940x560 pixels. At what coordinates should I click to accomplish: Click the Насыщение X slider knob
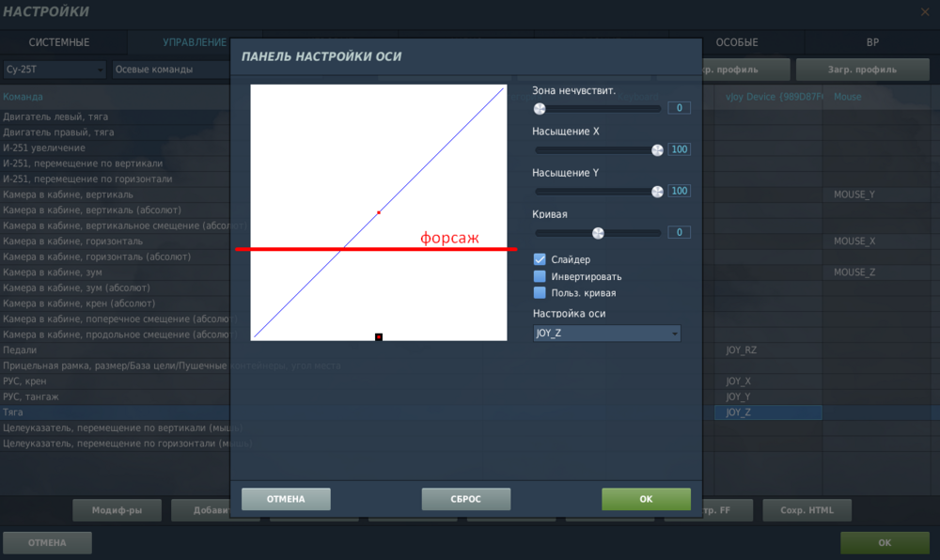click(656, 148)
